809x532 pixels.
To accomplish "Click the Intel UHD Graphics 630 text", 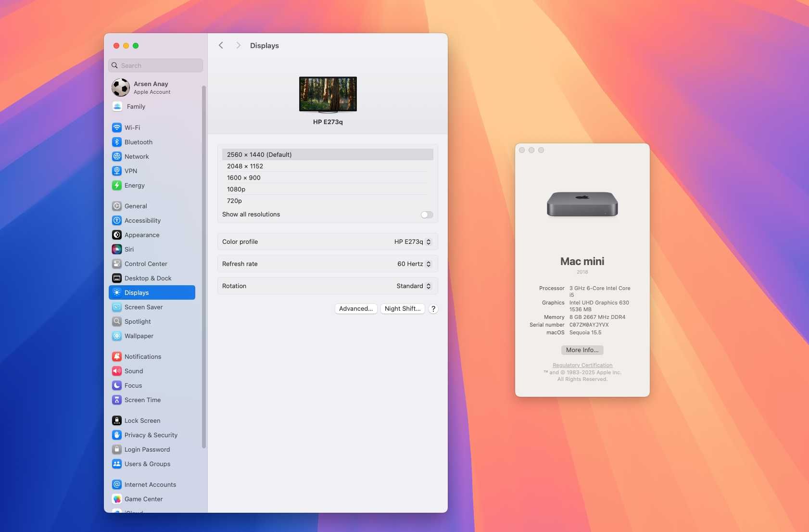I will point(599,303).
